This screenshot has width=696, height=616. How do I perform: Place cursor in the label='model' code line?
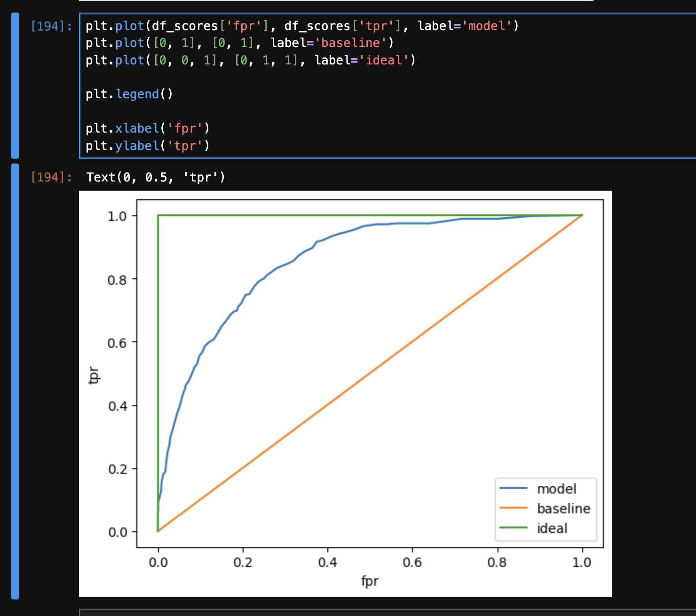click(x=302, y=26)
